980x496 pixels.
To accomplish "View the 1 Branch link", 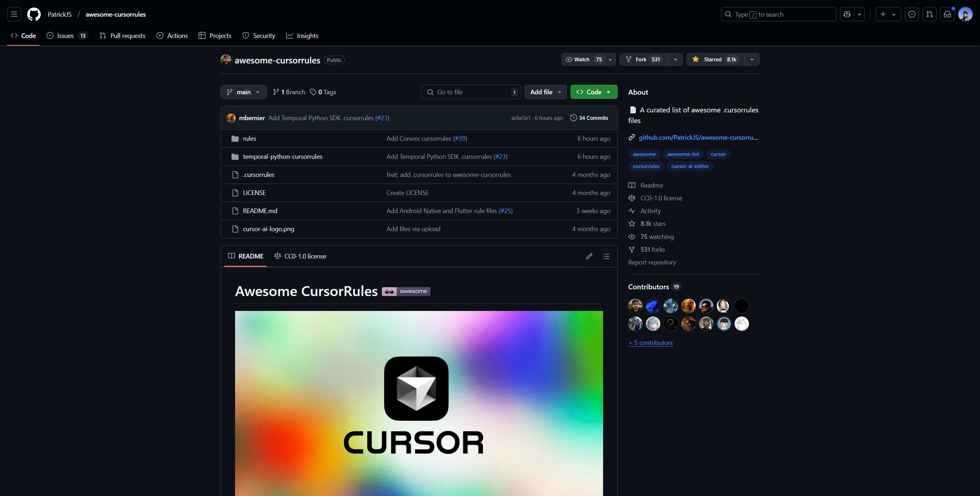I will coord(289,92).
